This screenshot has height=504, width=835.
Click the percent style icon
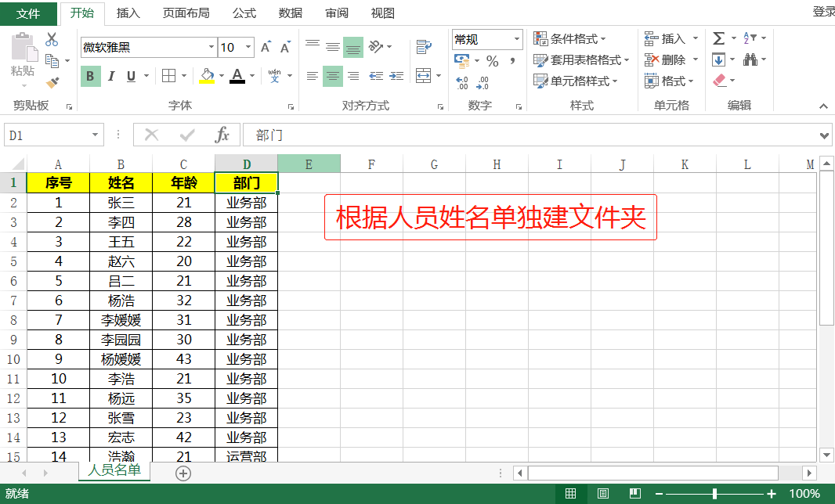(493, 61)
